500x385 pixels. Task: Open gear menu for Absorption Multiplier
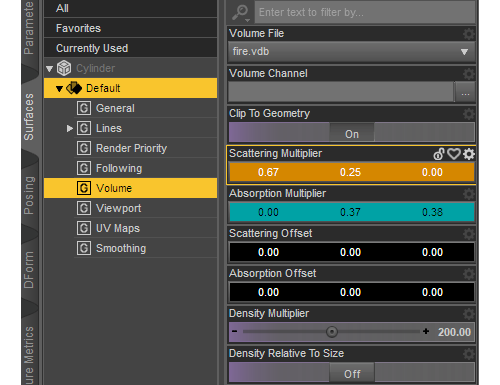tap(469, 194)
